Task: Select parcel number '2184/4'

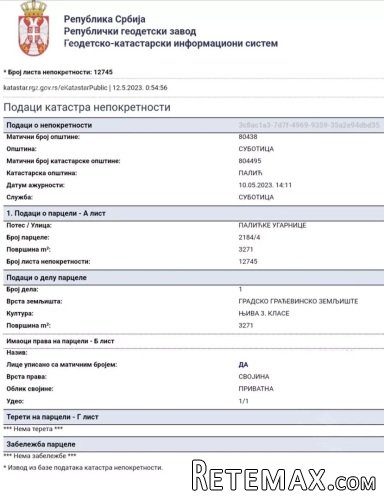Action: point(249,237)
